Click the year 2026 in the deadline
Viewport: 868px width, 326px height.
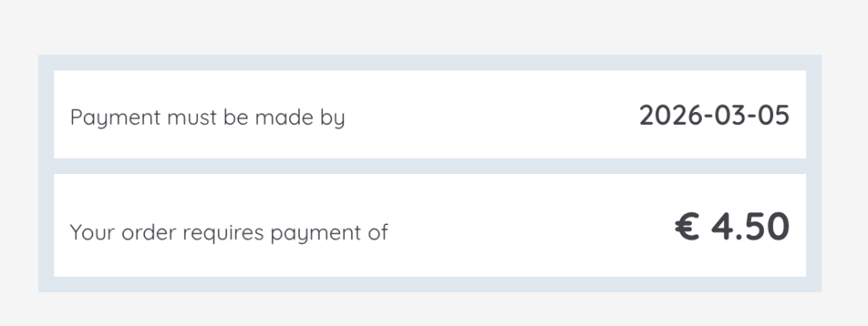[665, 115]
